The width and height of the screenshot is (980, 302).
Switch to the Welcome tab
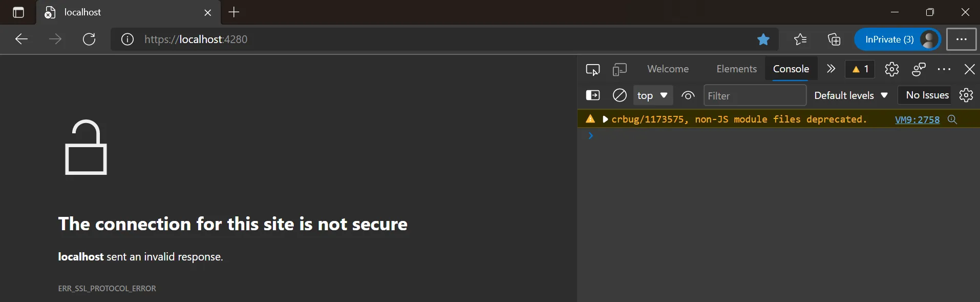[668, 69]
